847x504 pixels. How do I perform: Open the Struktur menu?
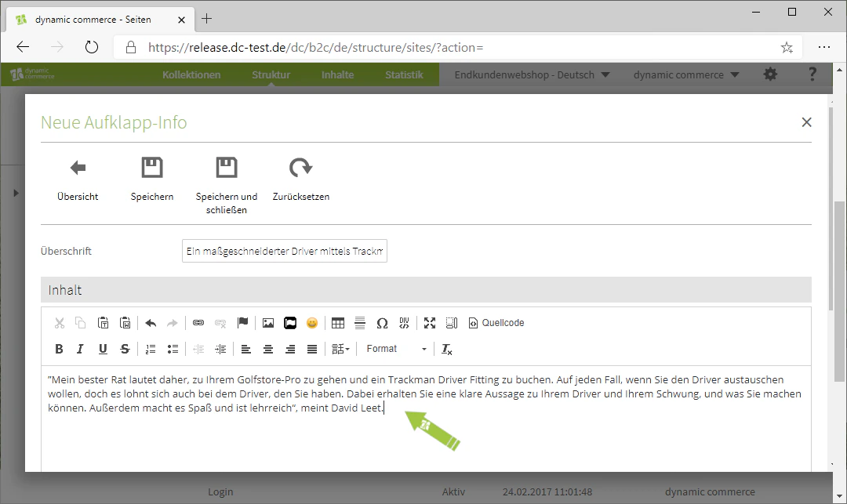click(271, 74)
